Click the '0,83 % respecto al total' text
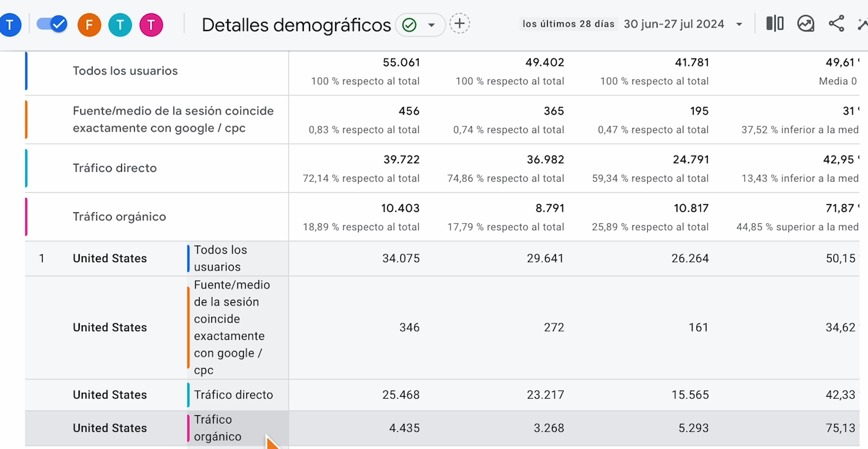This screenshot has width=868, height=449. pyautogui.click(x=364, y=130)
